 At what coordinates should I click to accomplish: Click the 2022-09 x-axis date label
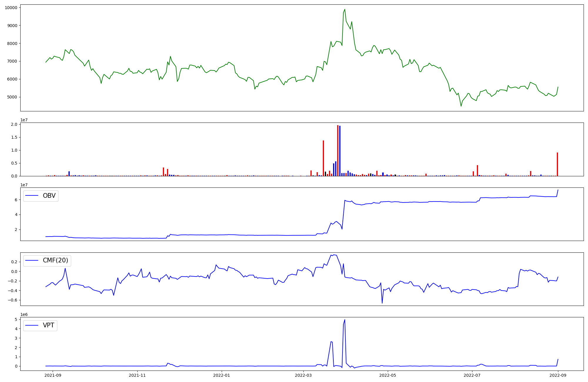(558, 375)
